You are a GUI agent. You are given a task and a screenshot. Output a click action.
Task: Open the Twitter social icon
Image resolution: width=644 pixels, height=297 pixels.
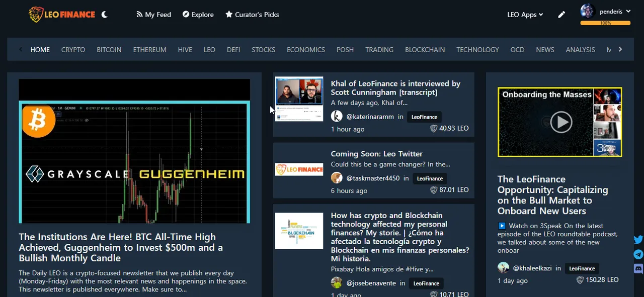(638, 240)
